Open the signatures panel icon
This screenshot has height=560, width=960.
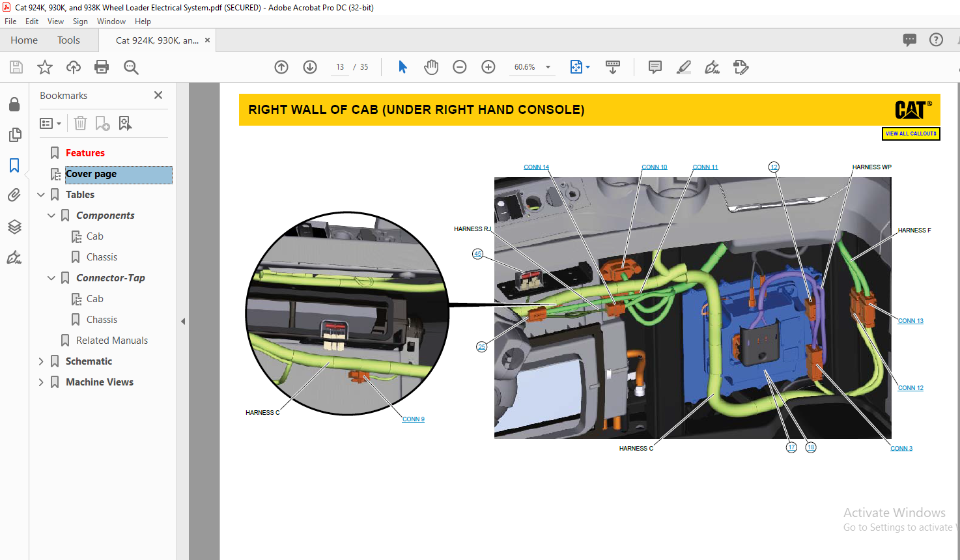[x=14, y=257]
